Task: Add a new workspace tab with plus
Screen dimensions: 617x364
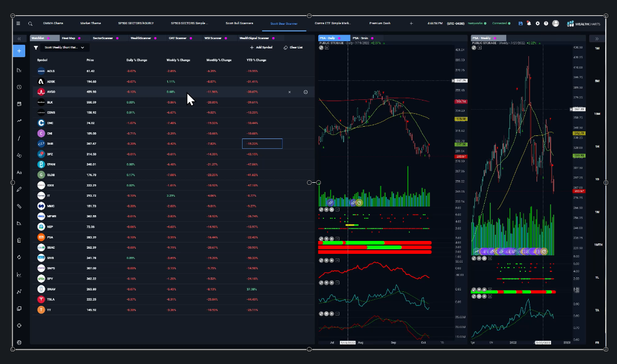Action: click(411, 24)
